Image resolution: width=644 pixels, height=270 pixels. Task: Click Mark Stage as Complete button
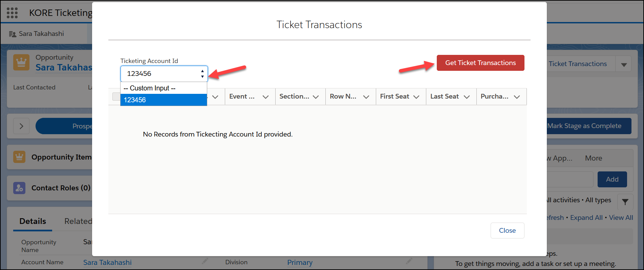pyautogui.click(x=589, y=126)
